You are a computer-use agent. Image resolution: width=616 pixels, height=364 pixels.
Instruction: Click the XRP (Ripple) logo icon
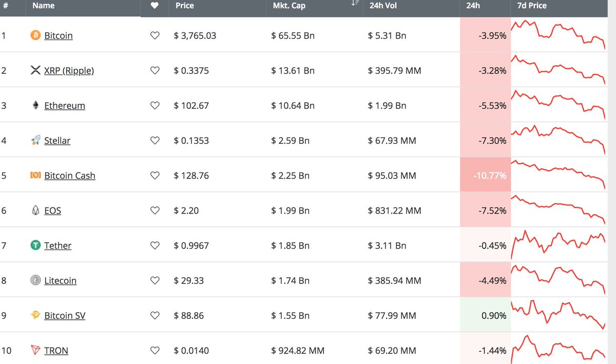35,70
